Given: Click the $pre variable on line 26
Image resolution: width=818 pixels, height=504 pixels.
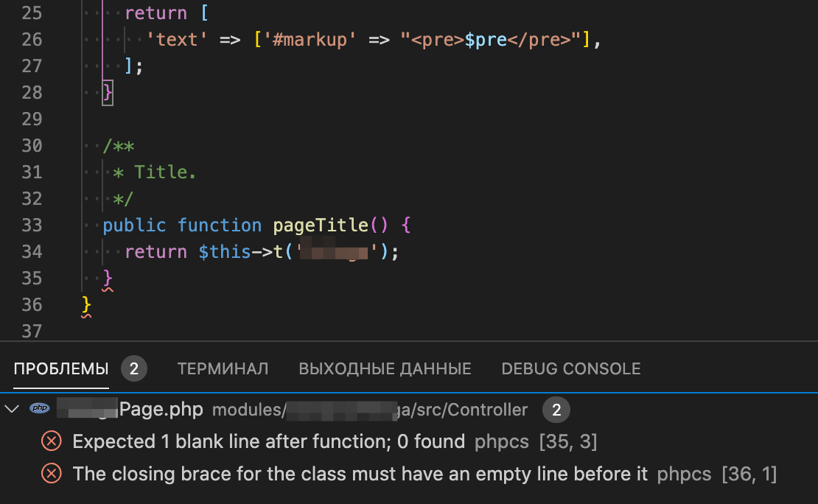Looking at the screenshot, I should click(x=486, y=40).
